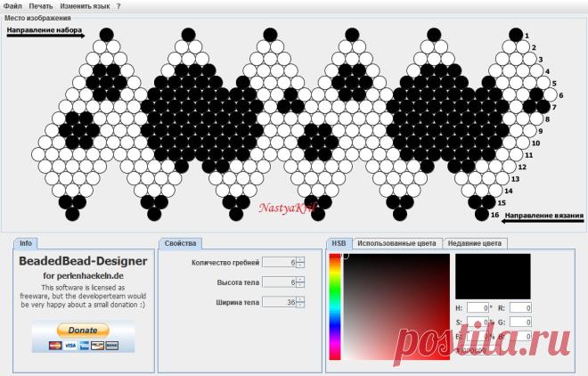Increase Ширина тела with up arrow

(300, 299)
